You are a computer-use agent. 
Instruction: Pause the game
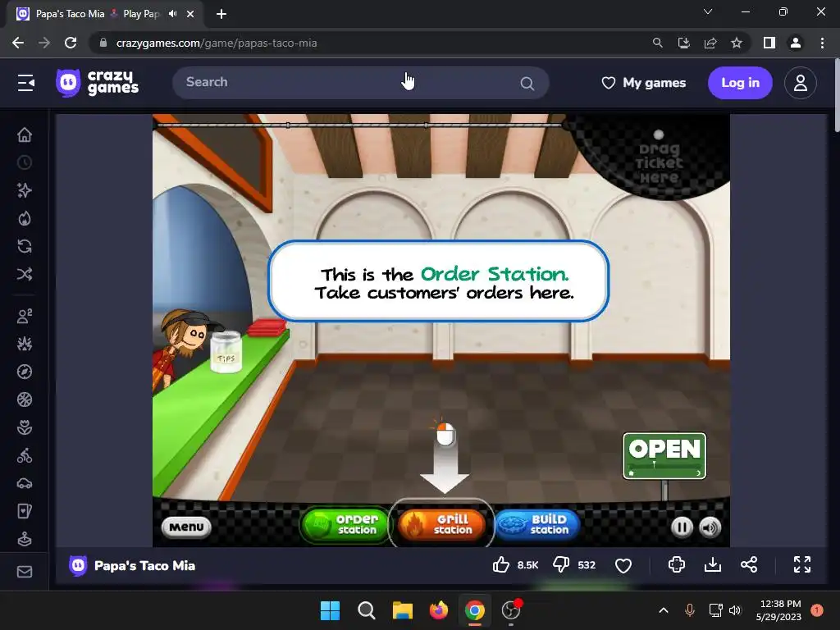(x=682, y=527)
